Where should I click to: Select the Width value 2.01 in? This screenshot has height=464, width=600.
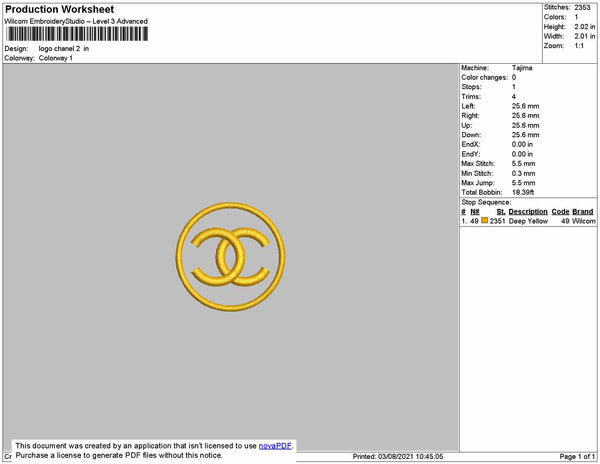584,36
